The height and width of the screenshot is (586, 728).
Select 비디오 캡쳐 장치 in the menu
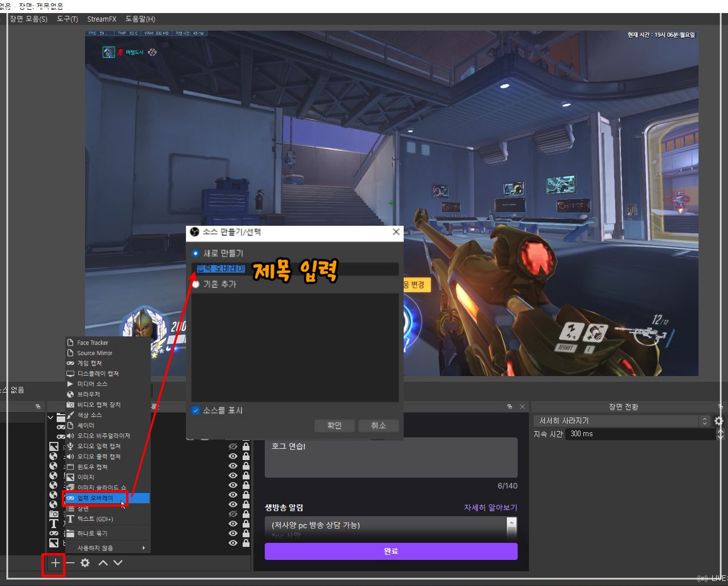(x=108, y=404)
